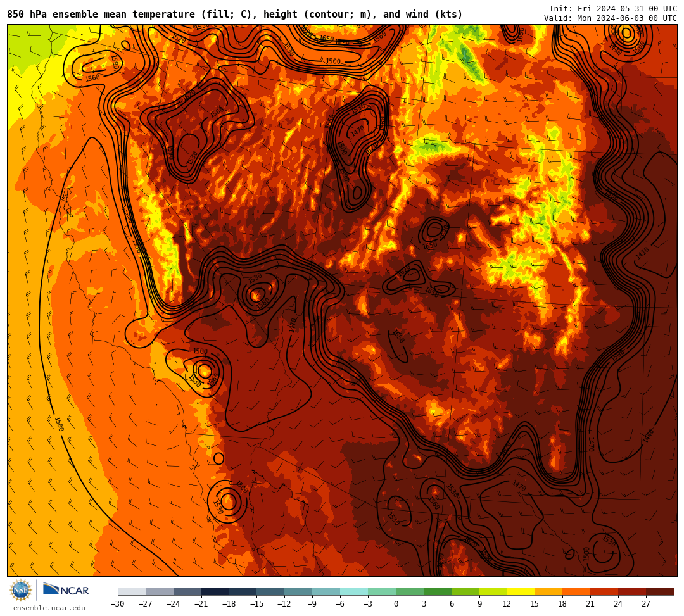This screenshot has width=684, height=616.
Task: Pick the 21 to 24 red-orange swatch
Action: coord(605,591)
